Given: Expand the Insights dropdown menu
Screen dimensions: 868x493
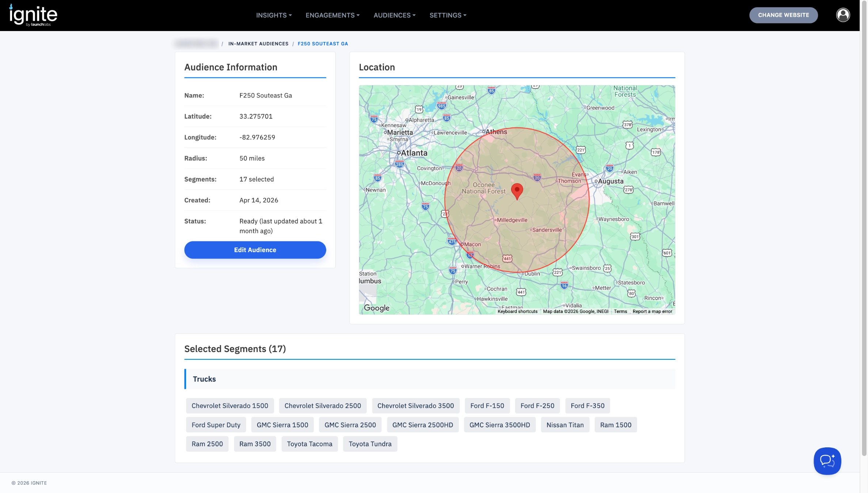Looking at the screenshot, I should pyautogui.click(x=274, y=15).
